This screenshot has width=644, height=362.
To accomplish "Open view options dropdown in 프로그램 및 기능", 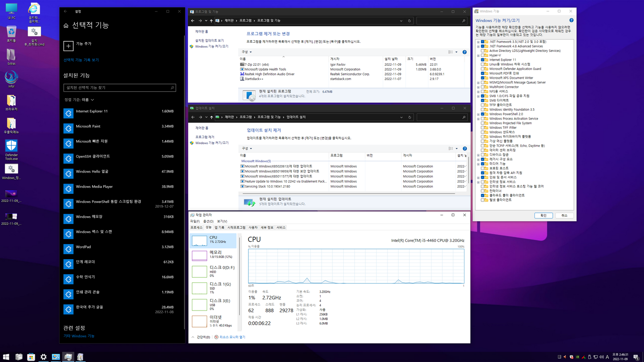I will (x=456, y=52).
